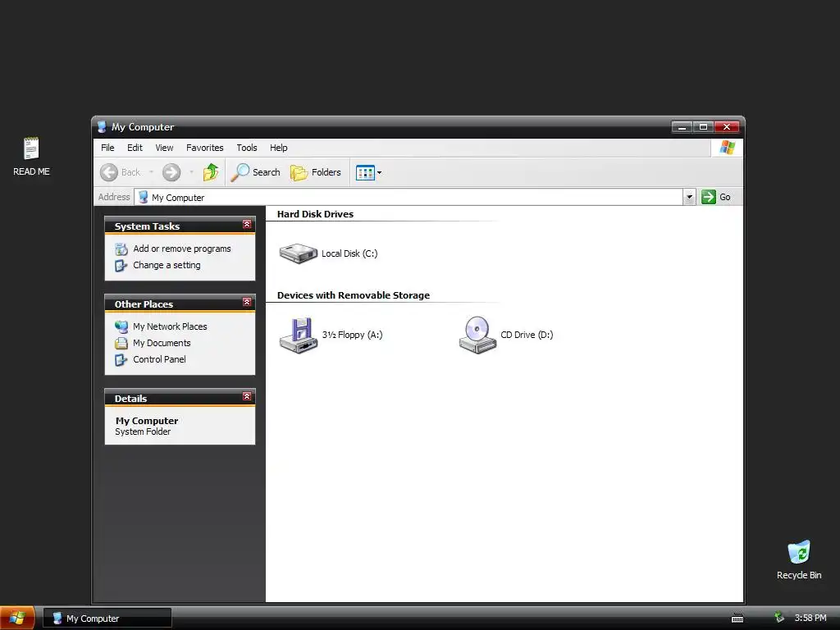This screenshot has height=630, width=840.
Task: Open the Edit menu
Action: [135, 148]
